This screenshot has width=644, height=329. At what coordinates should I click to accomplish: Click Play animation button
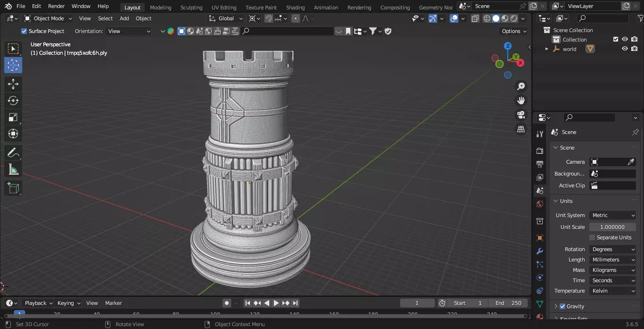[x=276, y=303]
